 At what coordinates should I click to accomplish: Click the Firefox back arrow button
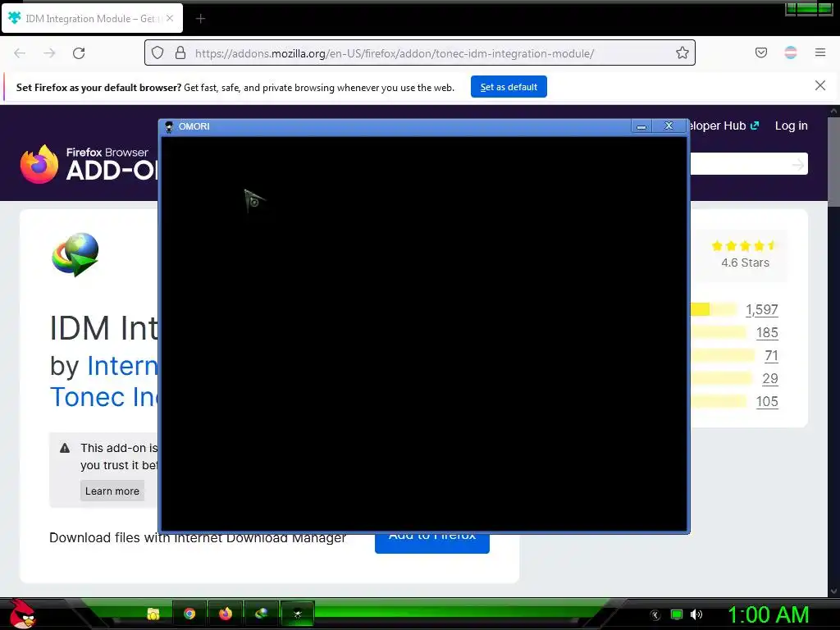(x=20, y=53)
